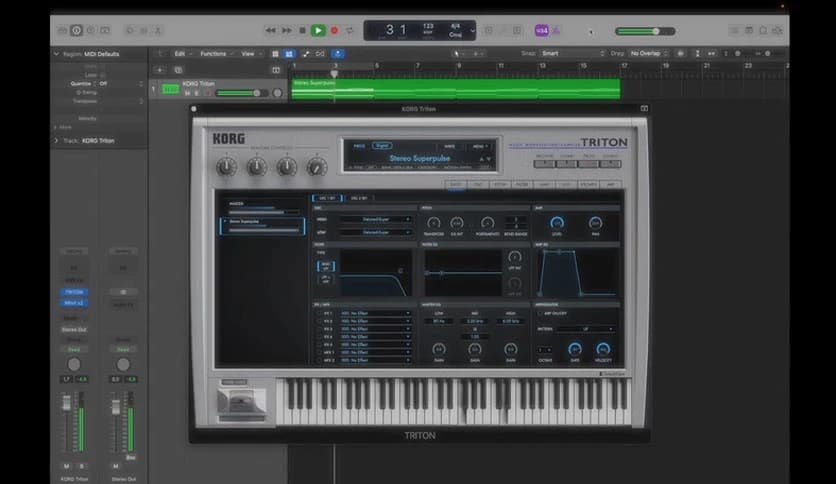This screenshot has width=836, height=484.
Task: Click the grid list view icon in Tracks menu bar
Action: pos(275,54)
